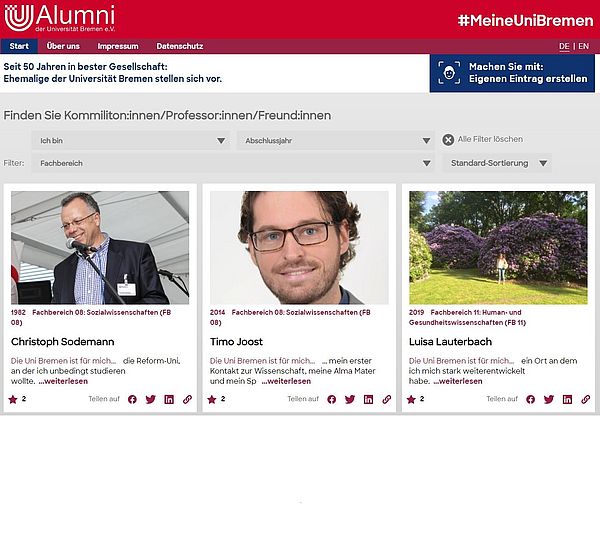Screen dimensions: 600x554
Task: Open the Standard-Sortierung sort dropdown
Action: (x=498, y=162)
